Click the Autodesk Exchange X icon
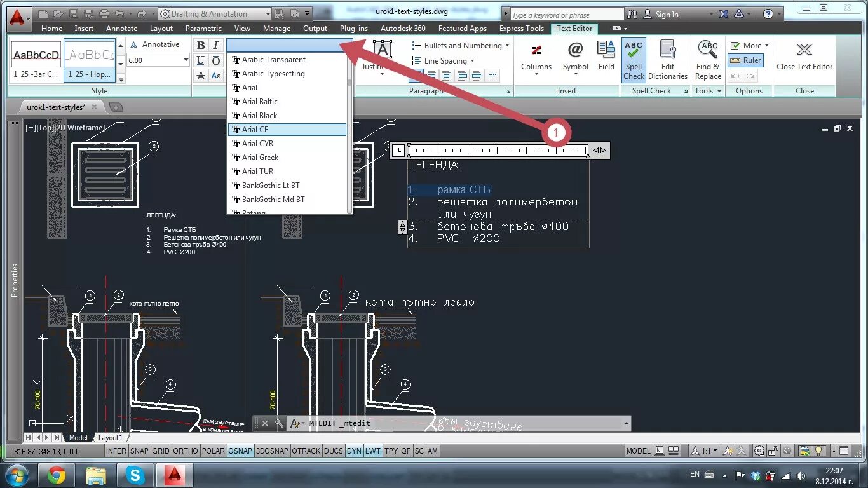 pyautogui.click(x=723, y=14)
